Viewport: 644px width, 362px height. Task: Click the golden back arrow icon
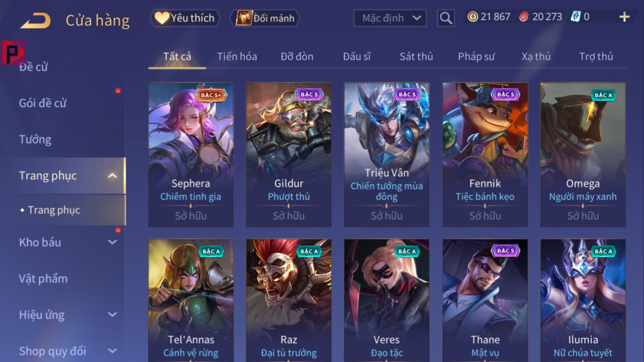coord(35,20)
